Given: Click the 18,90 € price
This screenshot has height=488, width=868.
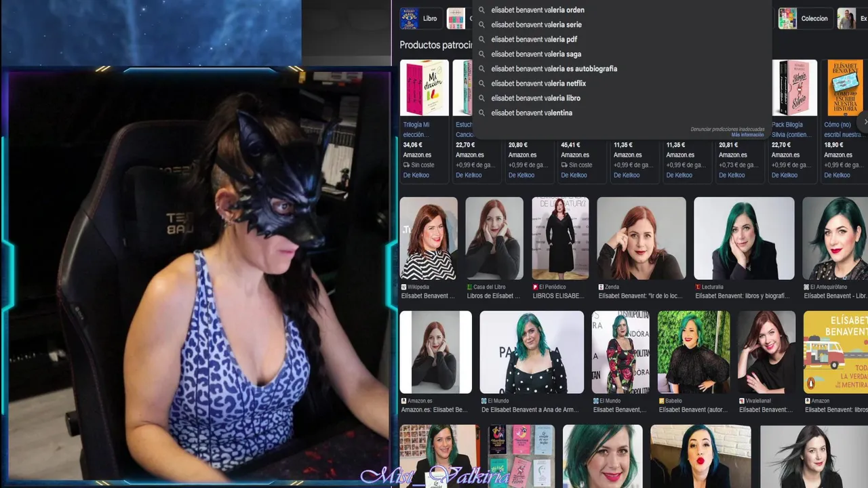Looking at the screenshot, I should (x=833, y=145).
